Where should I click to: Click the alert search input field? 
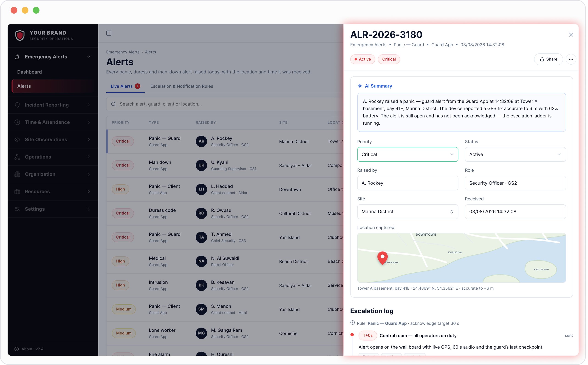[225, 104]
